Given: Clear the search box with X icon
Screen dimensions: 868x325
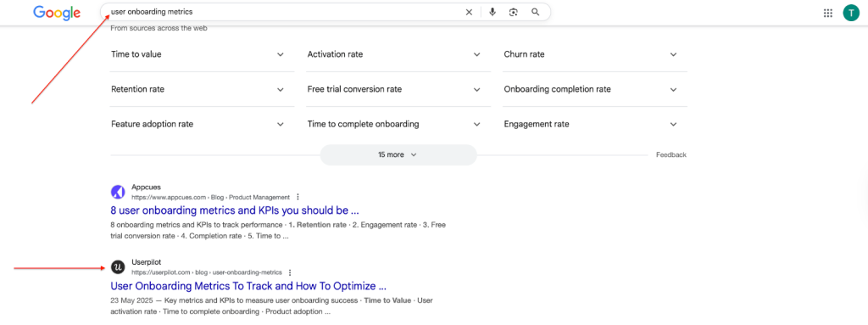Looking at the screenshot, I should tap(469, 12).
